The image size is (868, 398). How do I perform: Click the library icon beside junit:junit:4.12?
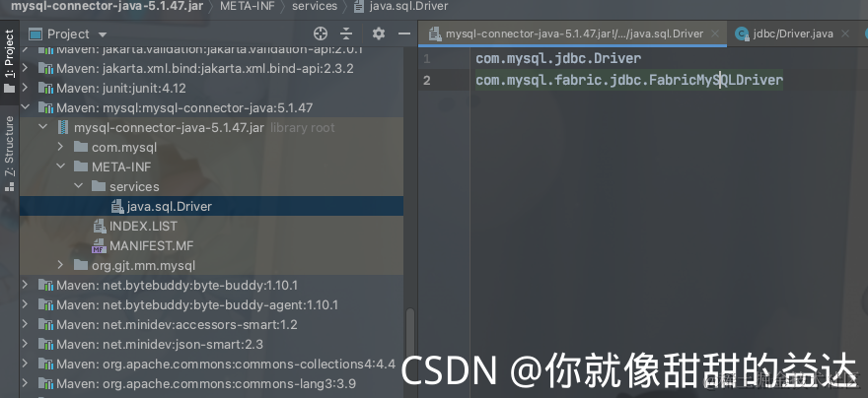(45, 89)
